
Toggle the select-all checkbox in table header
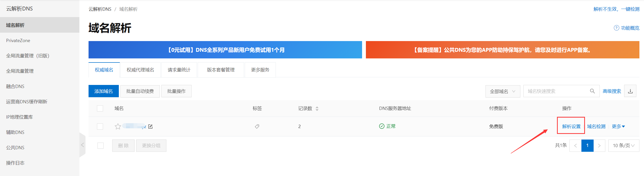(100, 108)
